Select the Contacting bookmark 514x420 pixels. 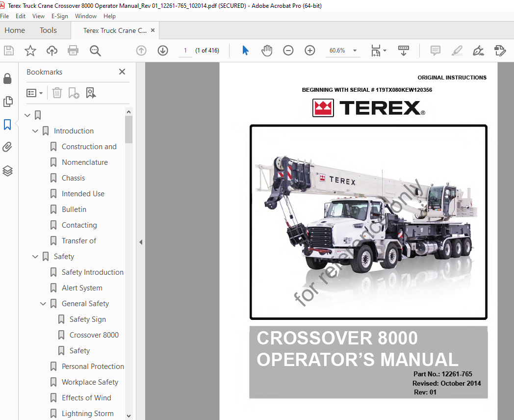79,225
